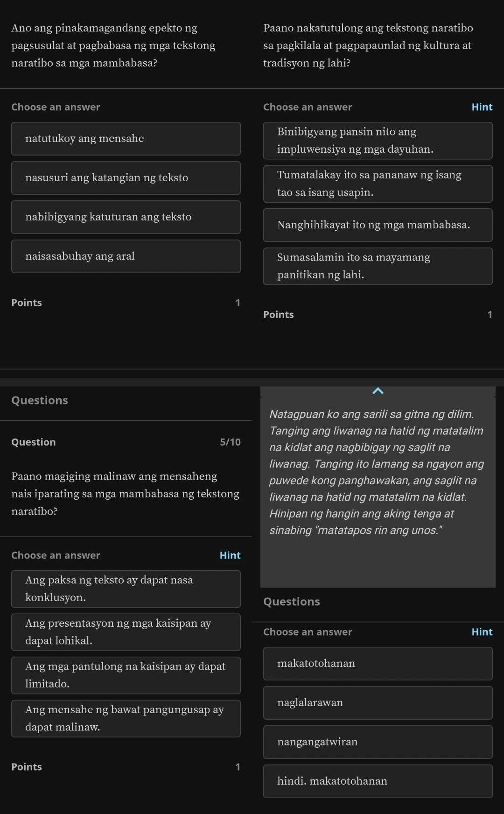Screen dimensions: 504x814
Task: Choose the 'hindi. makatotohanan' answer
Action: pos(378,781)
